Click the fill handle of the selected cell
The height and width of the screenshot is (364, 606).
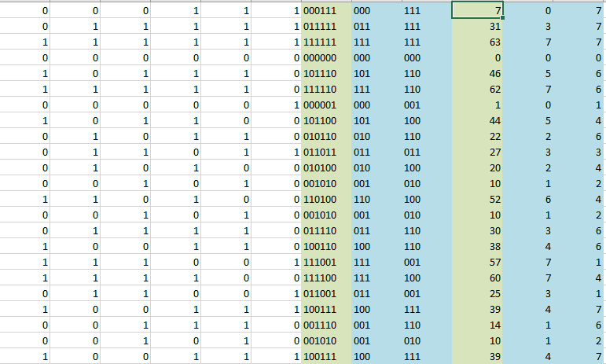[502, 18]
